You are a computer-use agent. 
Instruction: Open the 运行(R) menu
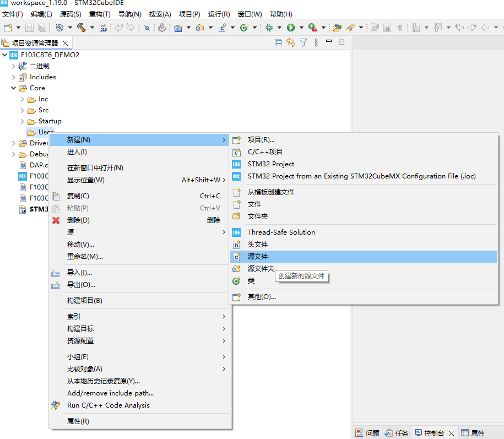click(x=219, y=14)
